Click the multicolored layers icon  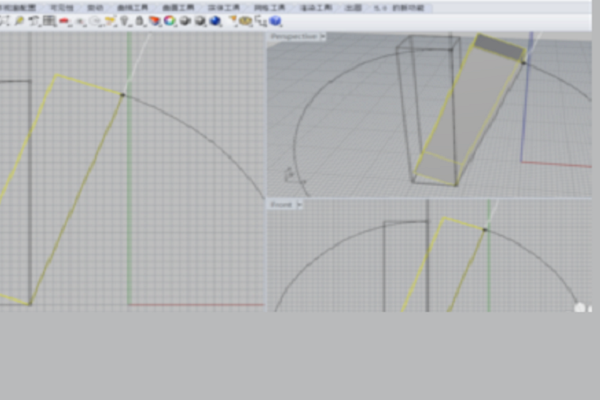(x=155, y=20)
